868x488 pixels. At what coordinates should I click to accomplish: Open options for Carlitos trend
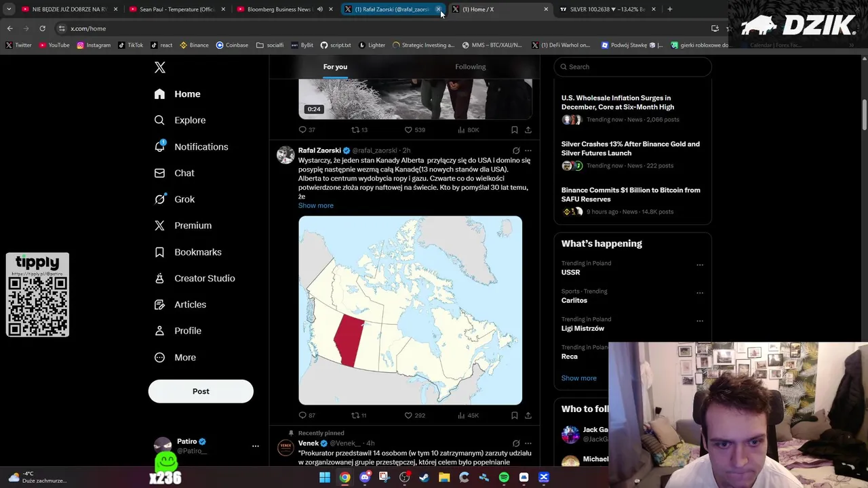click(700, 293)
